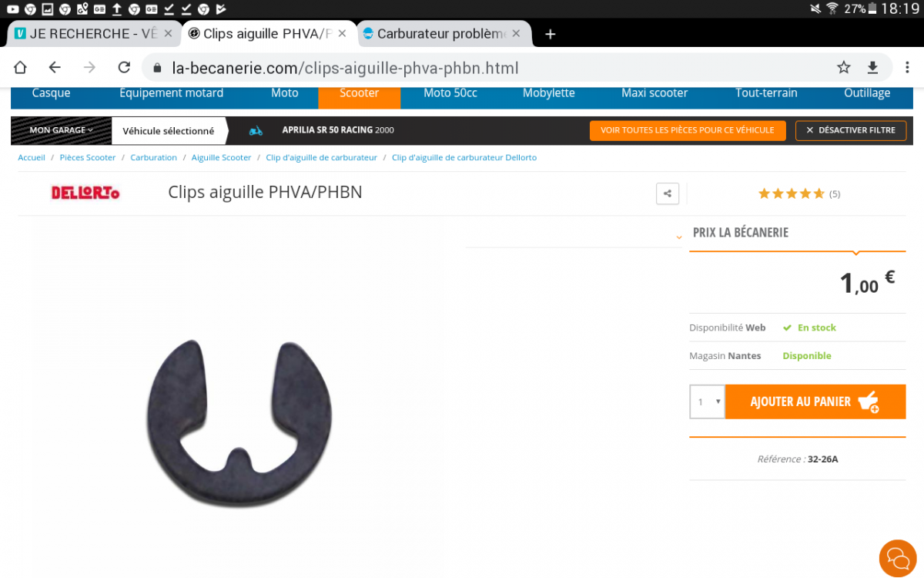
Task: Click the five-star rating
Action: (792, 193)
